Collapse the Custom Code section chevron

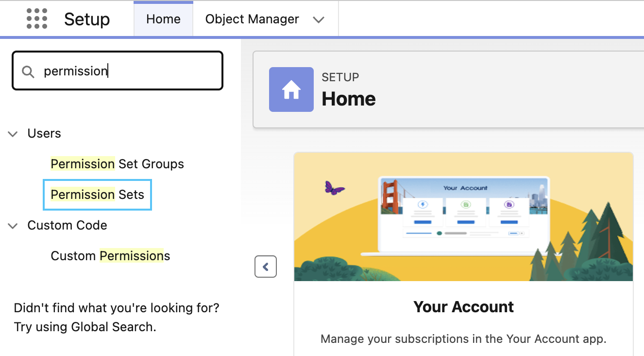pyautogui.click(x=13, y=226)
